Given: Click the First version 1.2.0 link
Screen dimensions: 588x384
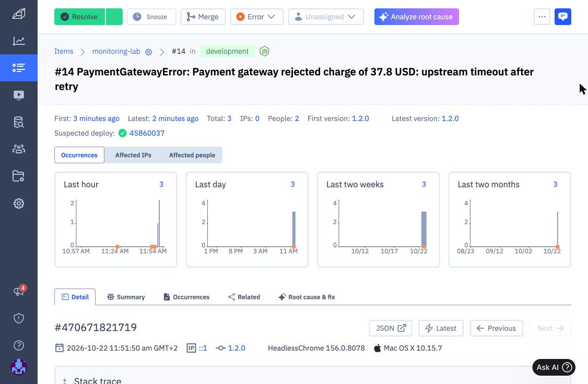Looking at the screenshot, I should click(x=360, y=119).
